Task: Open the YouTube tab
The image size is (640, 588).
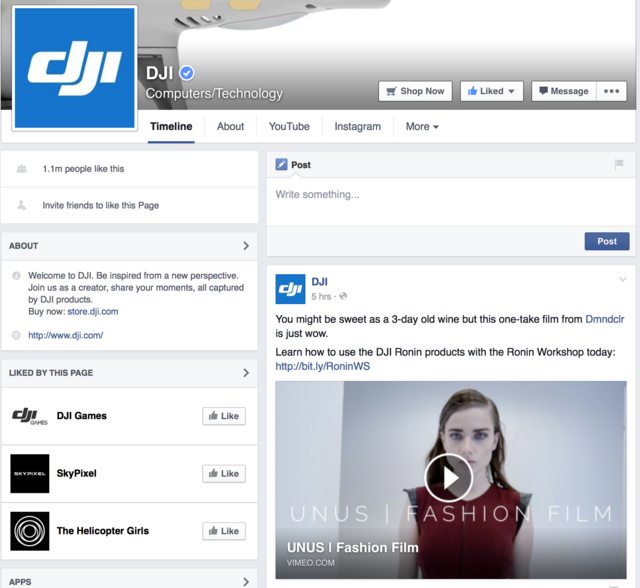Action: (x=289, y=126)
